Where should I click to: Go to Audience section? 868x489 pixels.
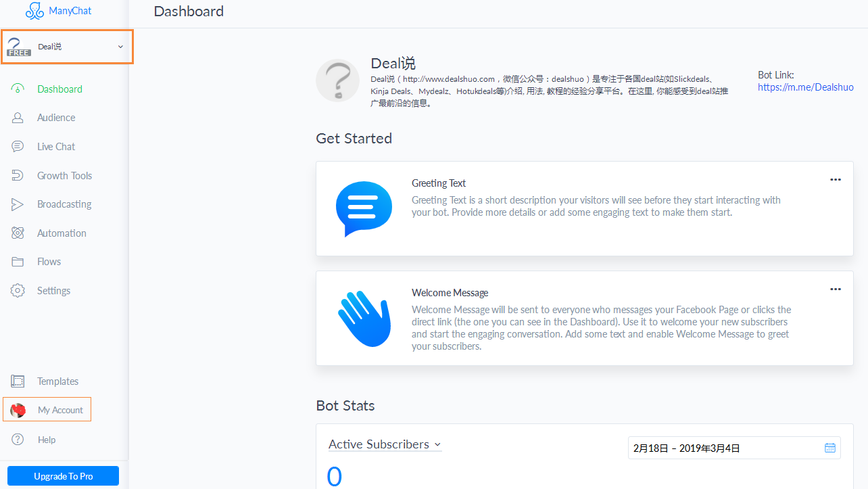coord(56,118)
